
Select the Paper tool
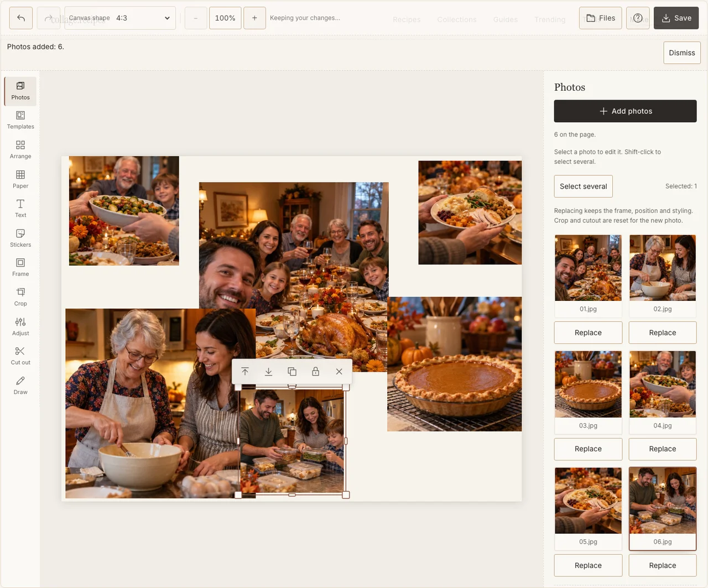(x=20, y=180)
